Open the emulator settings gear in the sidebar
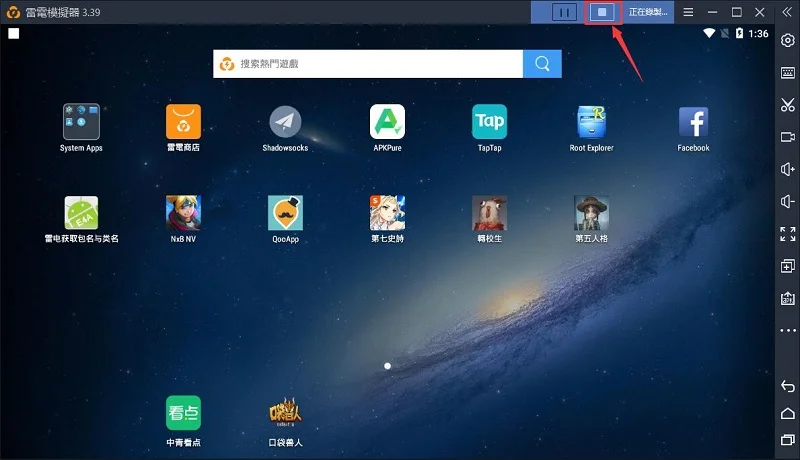Image resolution: width=800 pixels, height=460 pixels. tap(788, 40)
